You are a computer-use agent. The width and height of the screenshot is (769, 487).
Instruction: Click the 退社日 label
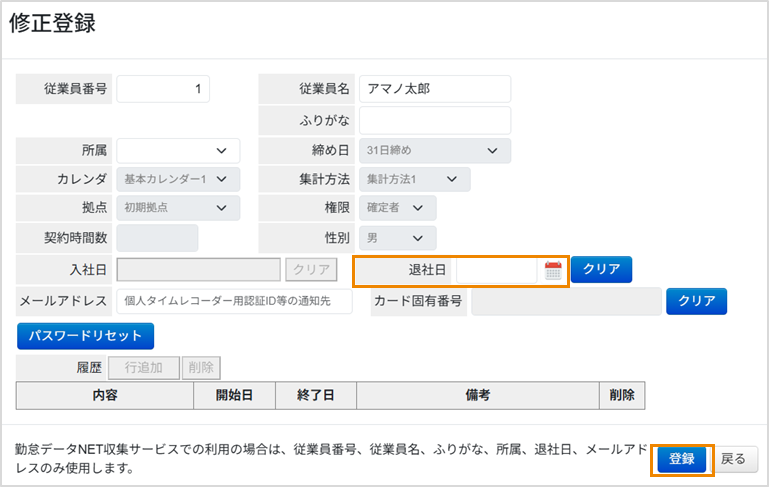click(x=427, y=270)
